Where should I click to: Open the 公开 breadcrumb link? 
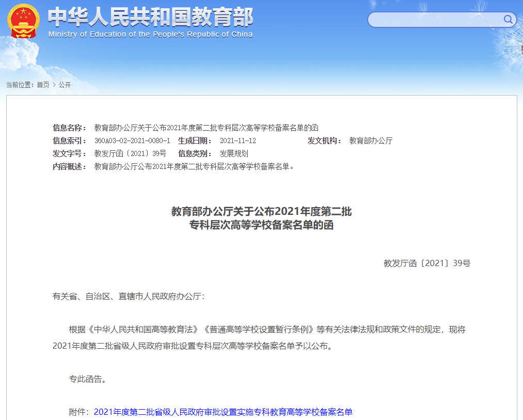[65, 85]
